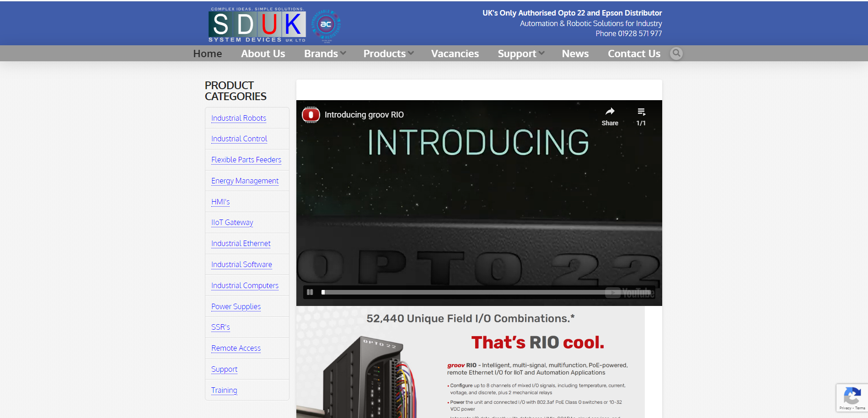Click the SDUK System Devices logo
The height and width of the screenshot is (418, 868).
pos(257,25)
